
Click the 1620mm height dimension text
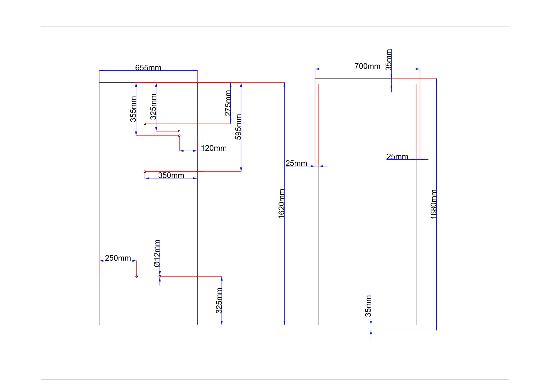pyautogui.click(x=281, y=204)
